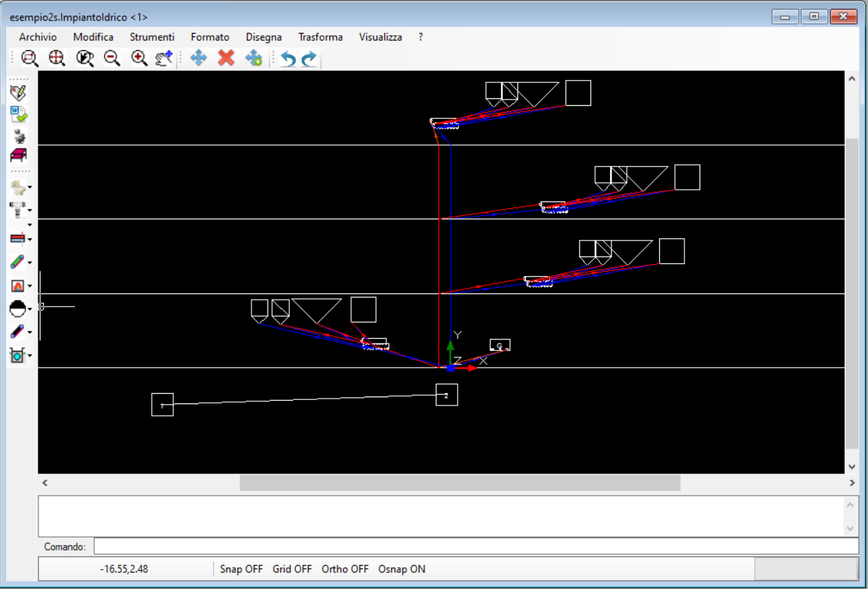The image size is (868, 589).
Task: Click the canvas horizontal scrollbar right arrow
Action: click(x=852, y=483)
